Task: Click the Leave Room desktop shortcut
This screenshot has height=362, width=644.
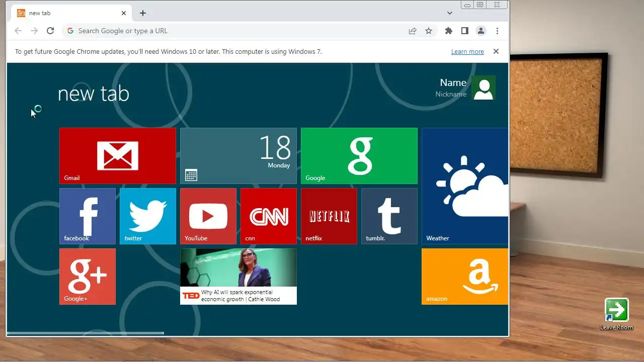Action: (616, 315)
